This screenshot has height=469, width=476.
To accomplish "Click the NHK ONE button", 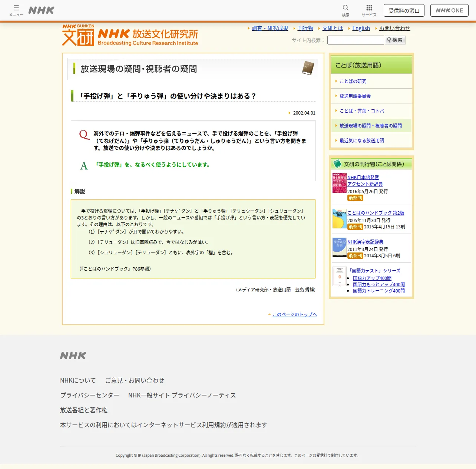I will coord(449,10).
